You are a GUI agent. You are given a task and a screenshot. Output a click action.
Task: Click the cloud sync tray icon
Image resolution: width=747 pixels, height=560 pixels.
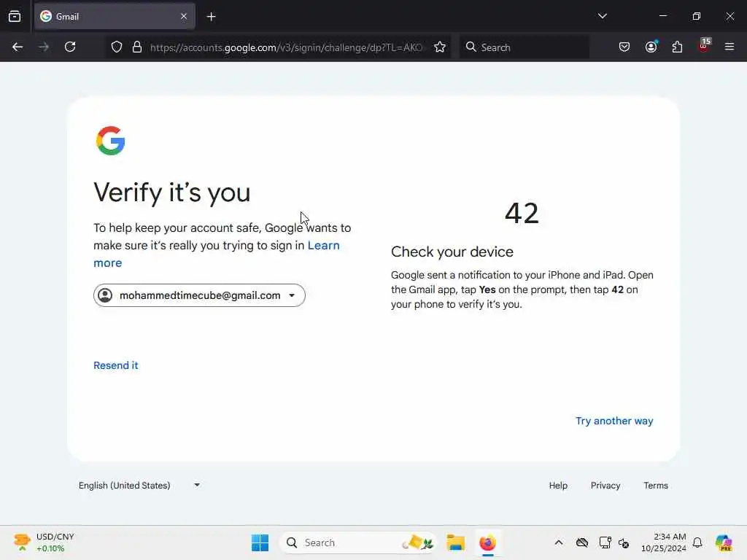pyautogui.click(x=581, y=542)
